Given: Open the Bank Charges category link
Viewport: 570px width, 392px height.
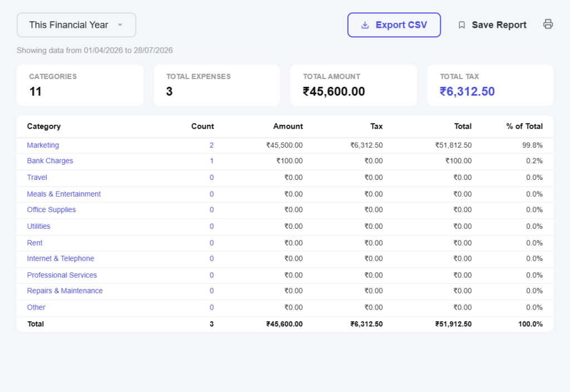Looking at the screenshot, I should pyautogui.click(x=50, y=161).
